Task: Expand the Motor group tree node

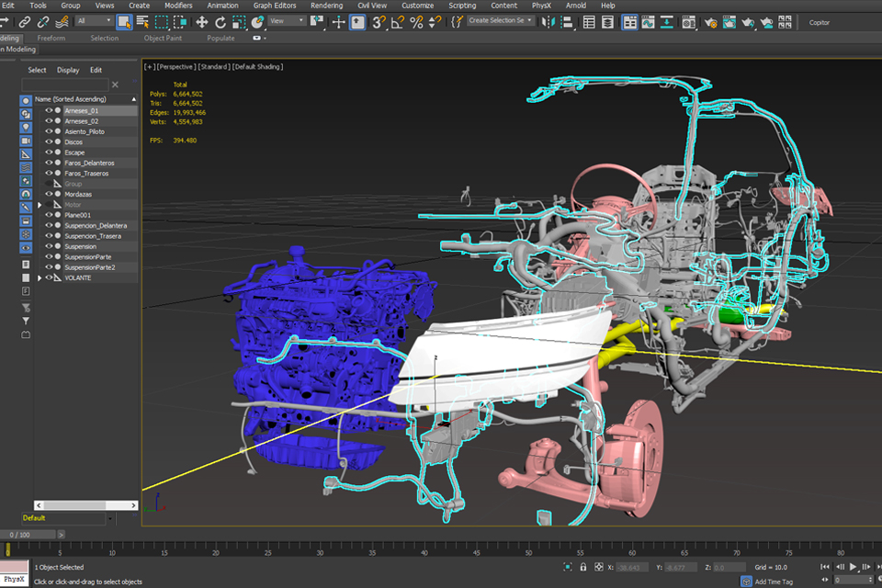Action: (40, 205)
